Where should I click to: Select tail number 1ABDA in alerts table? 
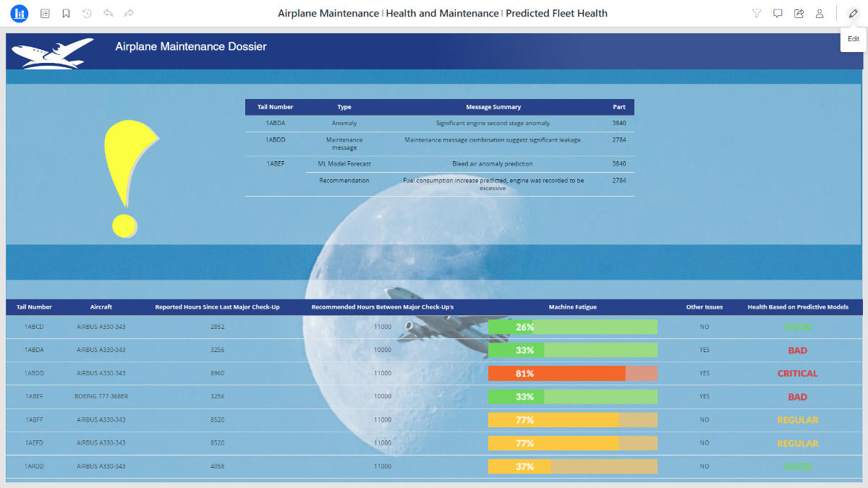pyautogui.click(x=275, y=123)
